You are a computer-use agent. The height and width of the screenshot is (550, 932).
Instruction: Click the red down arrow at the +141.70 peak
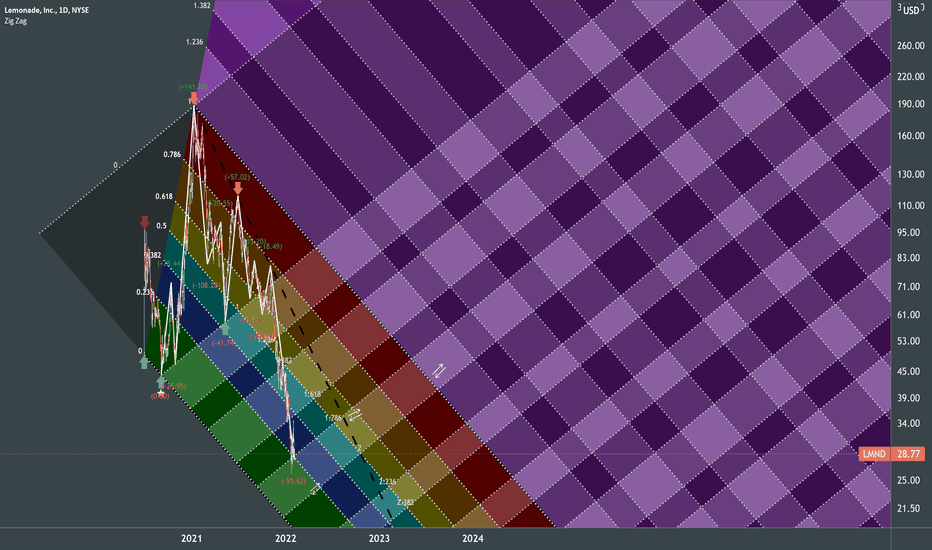(194, 98)
